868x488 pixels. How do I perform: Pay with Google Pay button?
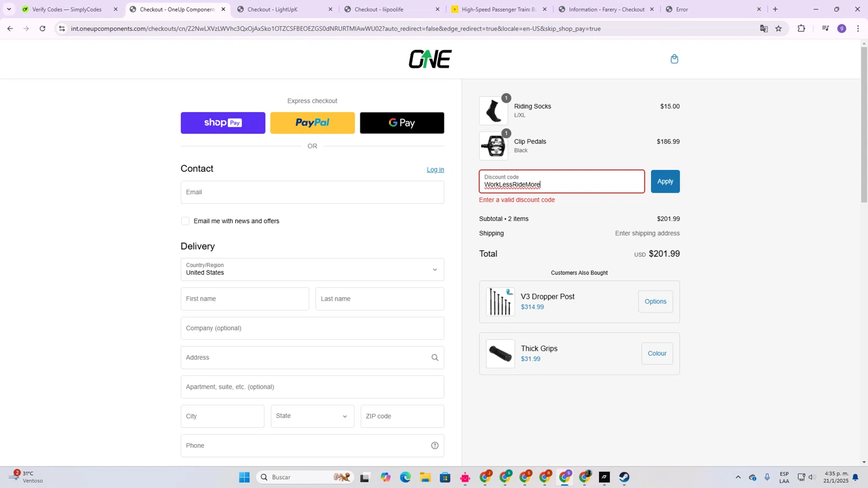click(402, 123)
